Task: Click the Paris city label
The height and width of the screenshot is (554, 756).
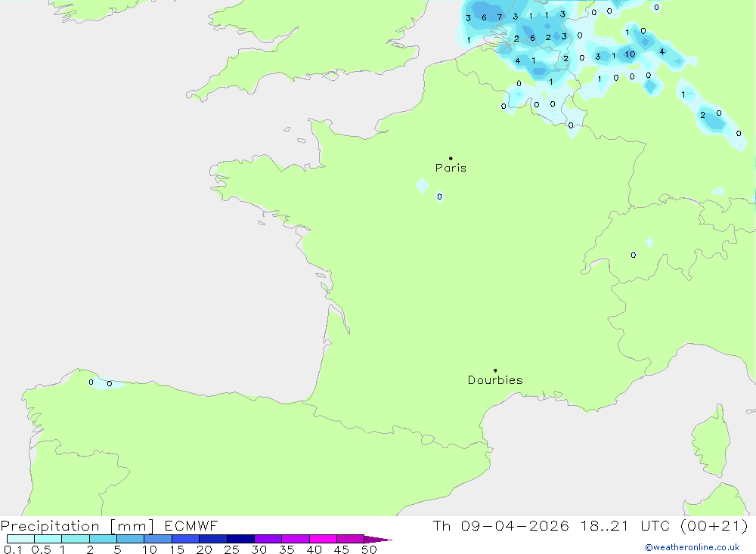Action: tap(451, 169)
